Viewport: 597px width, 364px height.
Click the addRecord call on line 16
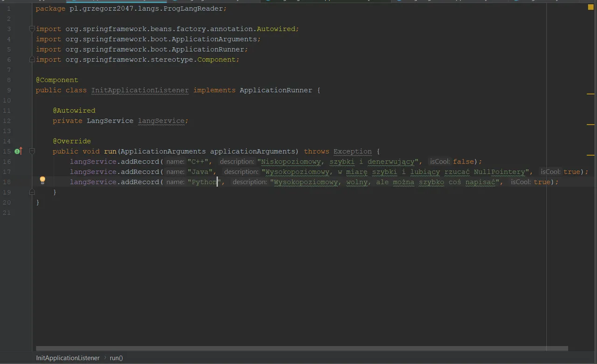(140, 161)
